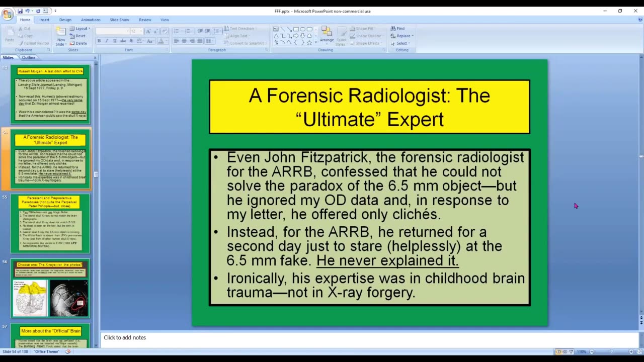
Task: Click Convert to SmartArt
Action: click(245, 43)
